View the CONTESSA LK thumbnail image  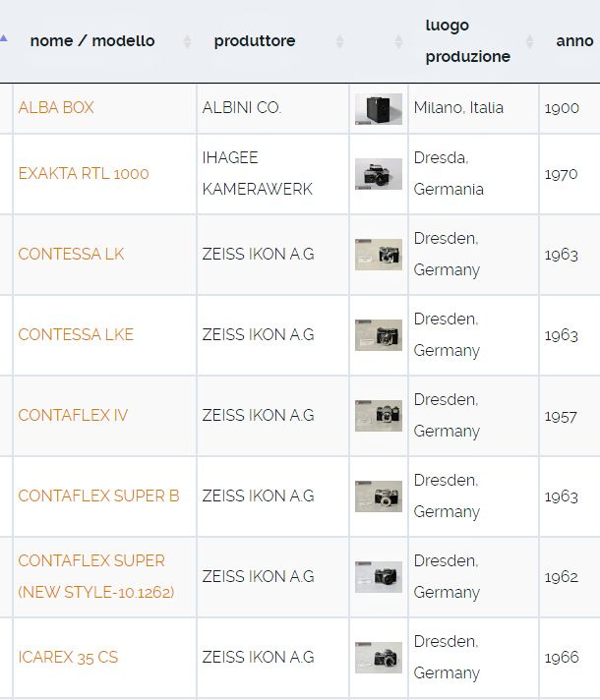379,255
